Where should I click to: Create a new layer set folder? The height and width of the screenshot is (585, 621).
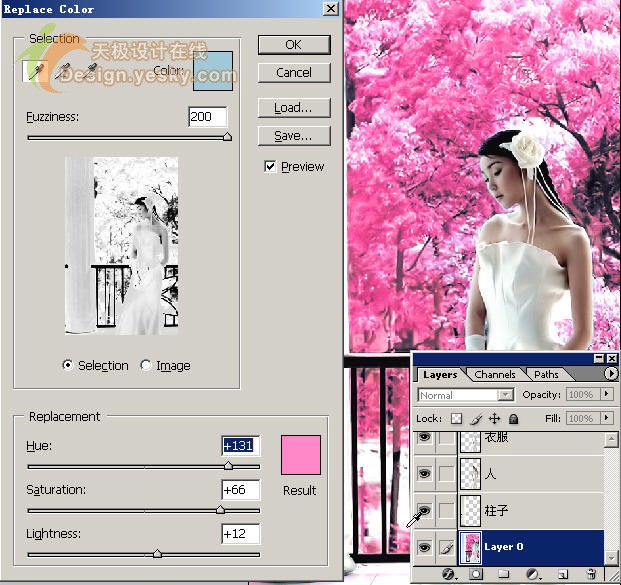point(504,574)
